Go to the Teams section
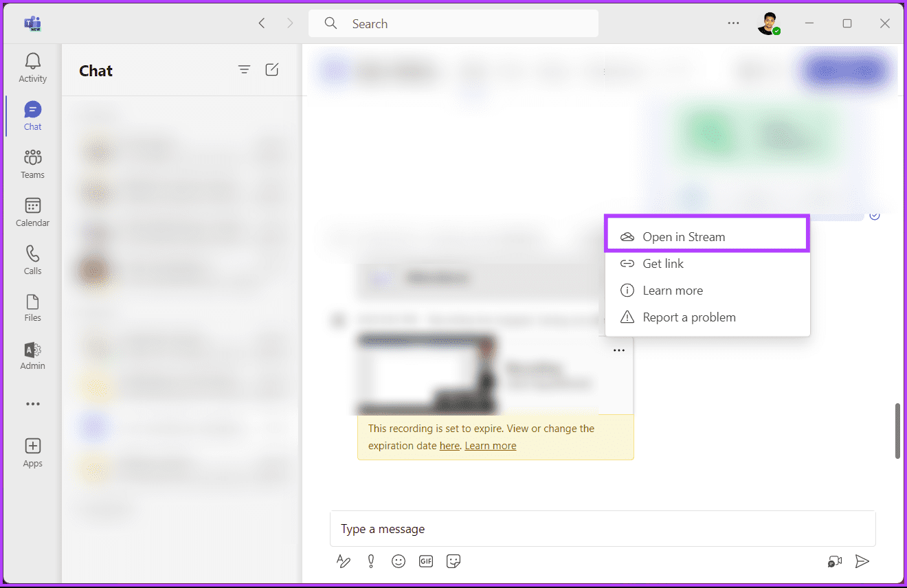This screenshot has width=907, height=588. [32, 164]
